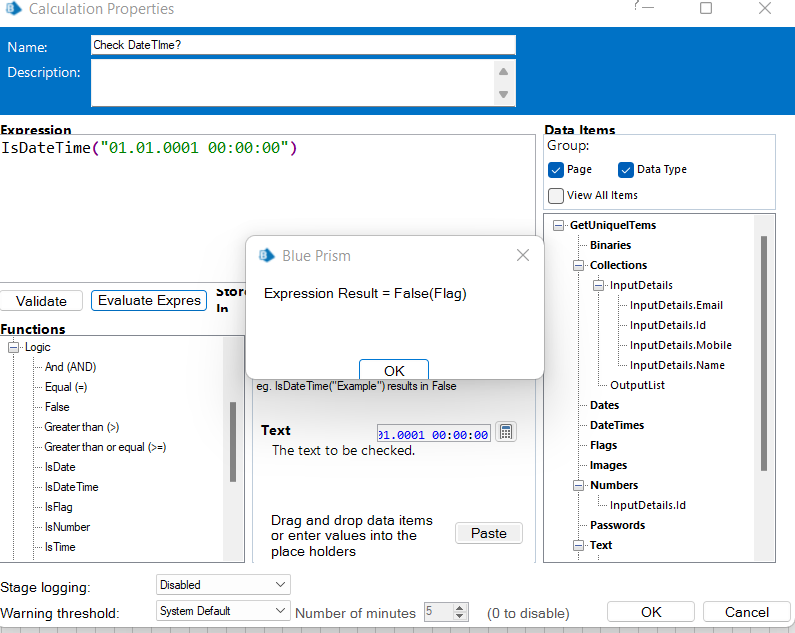795x633 pixels.
Task: Click the Paste button
Action: coord(488,533)
